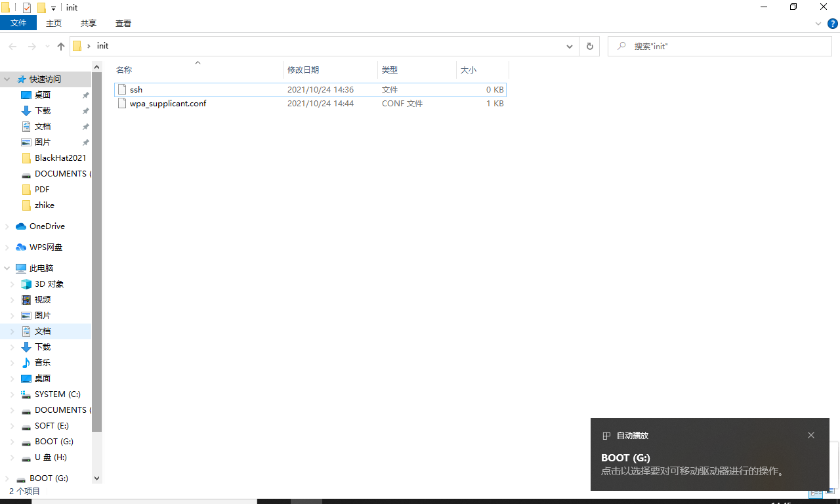Expand the ribbon with chevron

pos(818,24)
